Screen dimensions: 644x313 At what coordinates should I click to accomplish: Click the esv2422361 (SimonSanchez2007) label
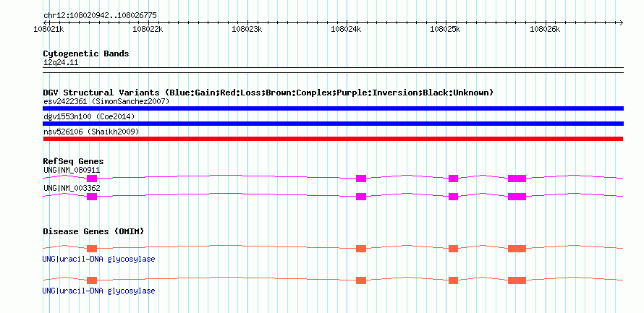click(x=106, y=101)
